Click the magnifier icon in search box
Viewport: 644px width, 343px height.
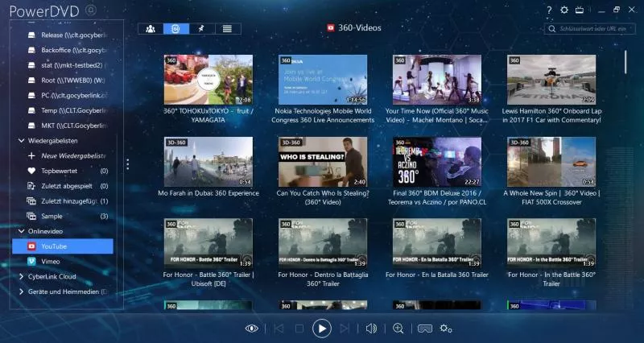552,29
